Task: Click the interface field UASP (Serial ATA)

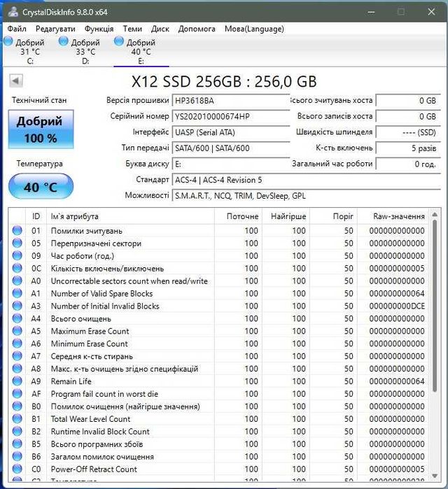Action: coord(231,132)
